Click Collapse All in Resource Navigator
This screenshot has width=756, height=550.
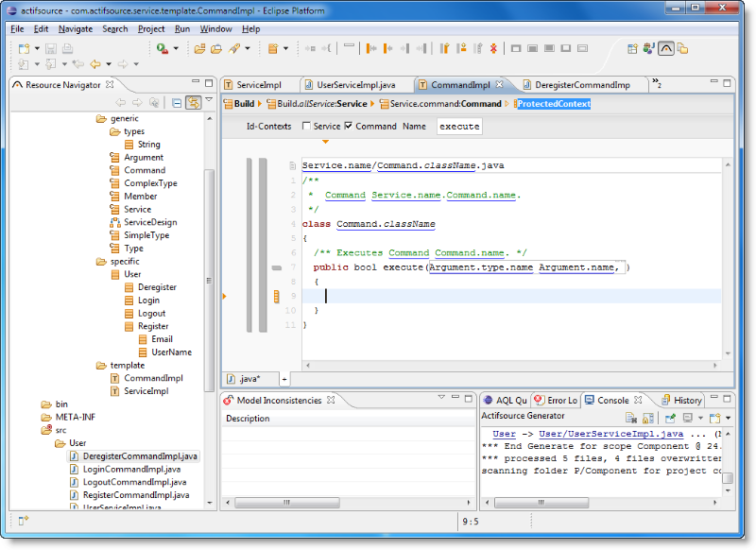pyautogui.click(x=177, y=103)
